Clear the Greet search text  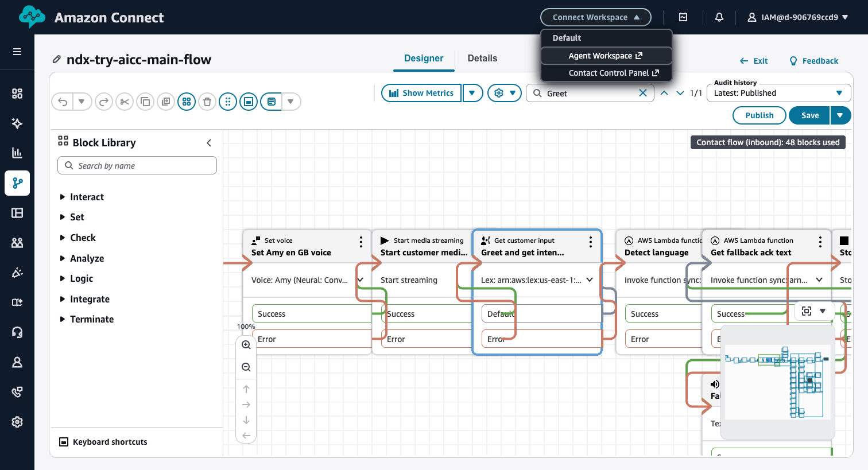643,93
